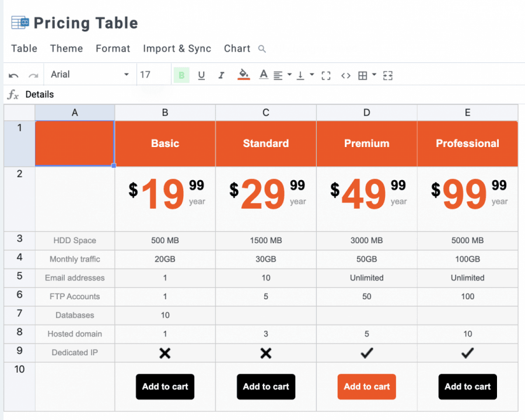Click the orange Premium Add to cart button
The image size is (525, 420).
pos(366,387)
